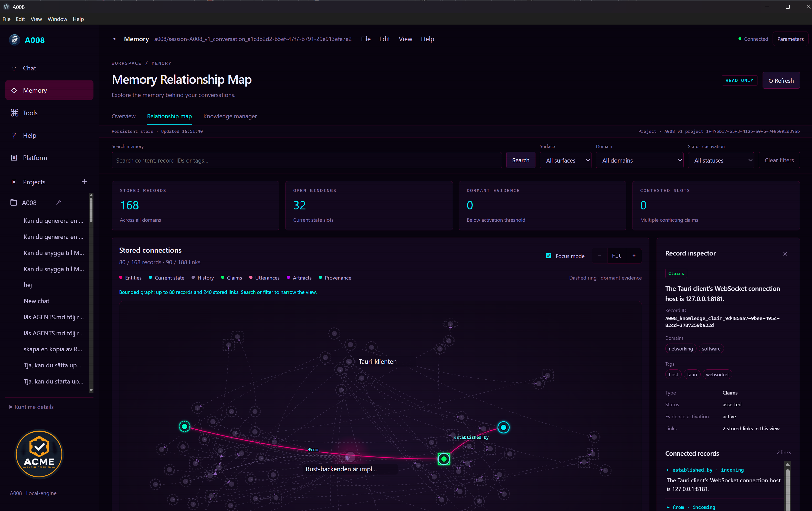Viewport: 812px width, 511px height.
Task: Add a new project with plus icon
Action: coord(84,182)
